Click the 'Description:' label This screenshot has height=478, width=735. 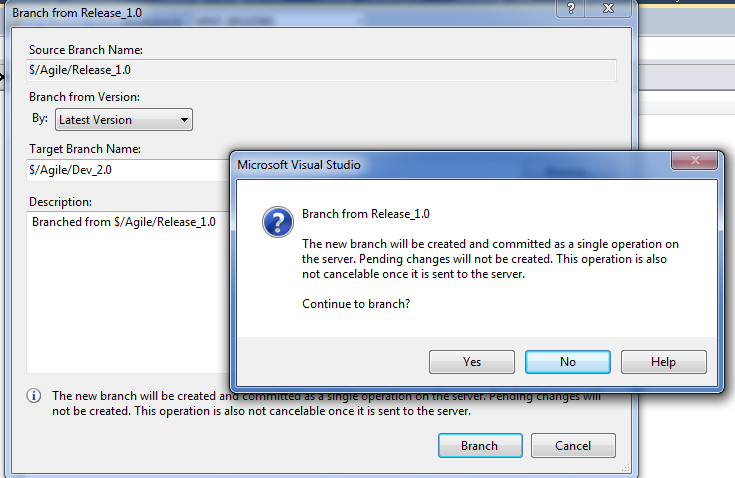(60, 202)
